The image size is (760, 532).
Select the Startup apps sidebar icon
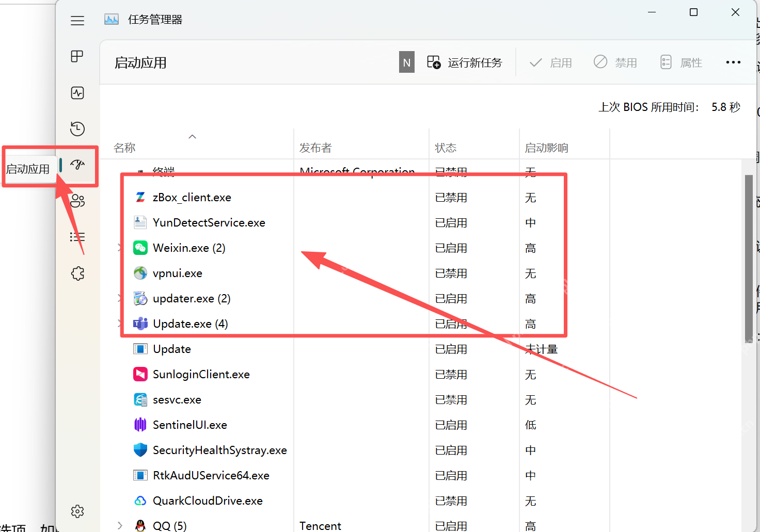coord(77,165)
